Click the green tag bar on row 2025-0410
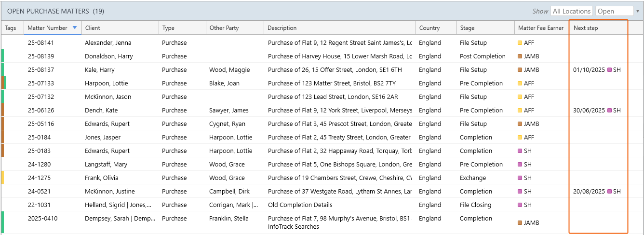This screenshot has width=644, height=235. click(2, 222)
